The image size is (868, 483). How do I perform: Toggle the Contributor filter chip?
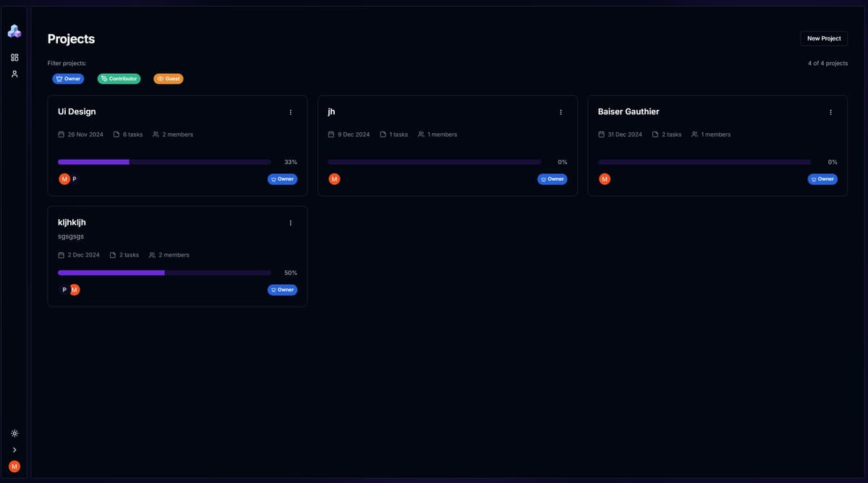119,79
